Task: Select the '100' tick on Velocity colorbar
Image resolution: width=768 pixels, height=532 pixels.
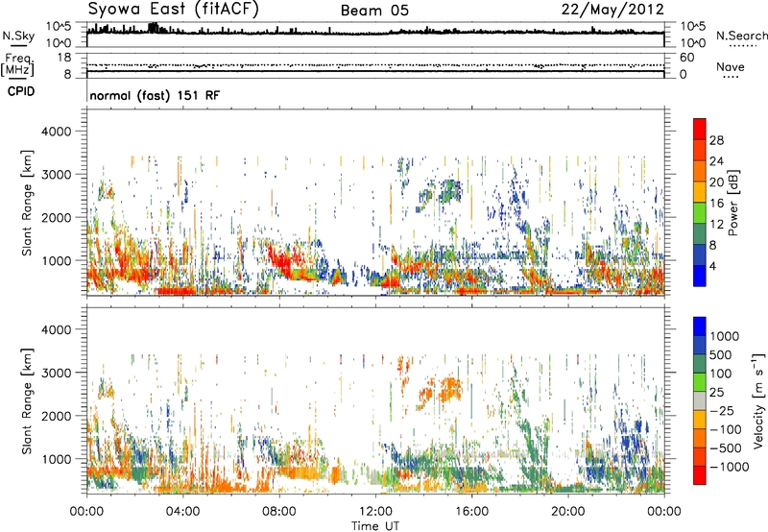Action: tap(721, 374)
